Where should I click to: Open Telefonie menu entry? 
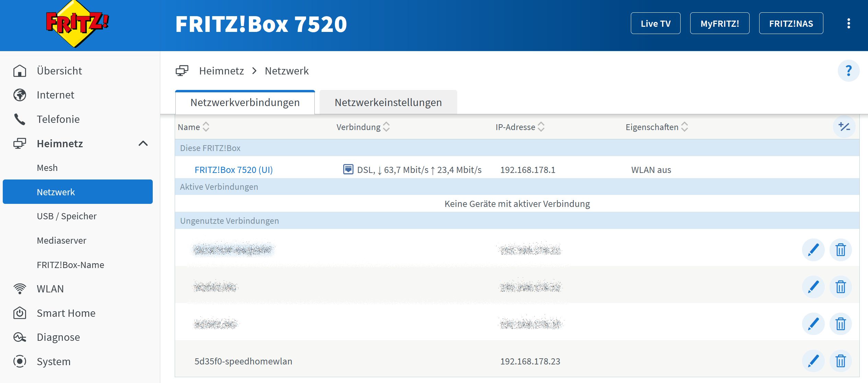tap(58, 119)
